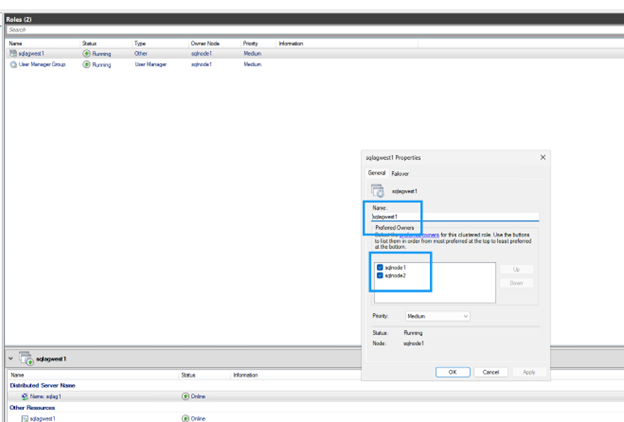Screen dimensions: 624x422
Task: Select the sqlagwest1 resource under Other Resources
Action: (x=43, y=419)
